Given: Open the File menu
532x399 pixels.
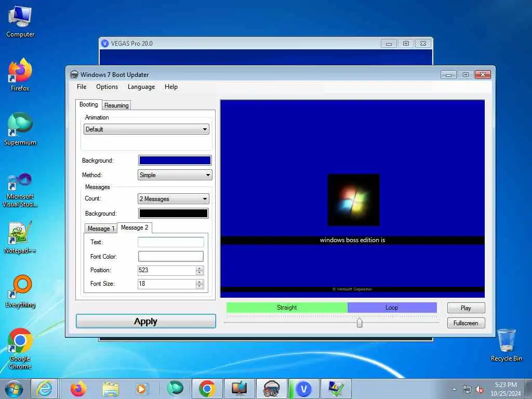Looking at the screenshot, I should (x=82, y=87).
